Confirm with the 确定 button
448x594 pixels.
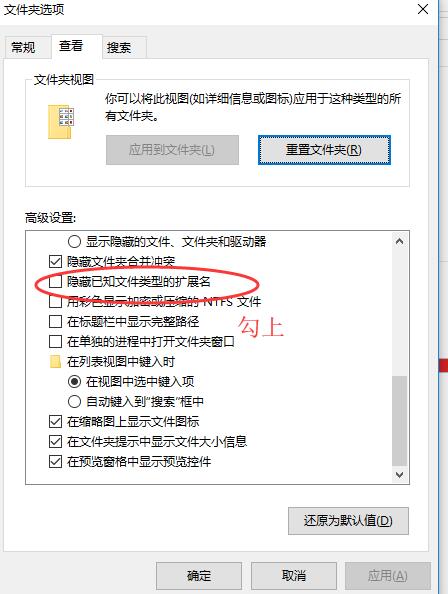199,576
